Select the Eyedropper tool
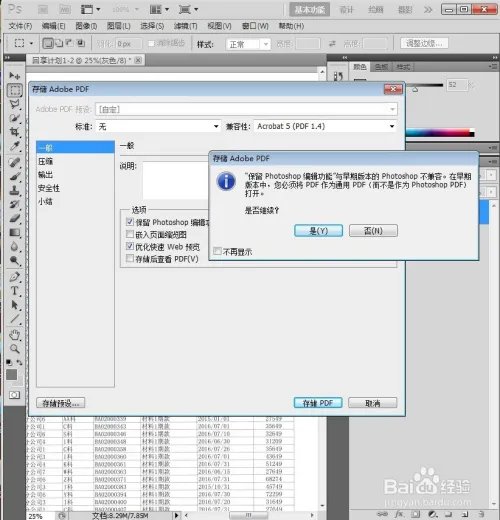500x520 pixels. [15, 146]
